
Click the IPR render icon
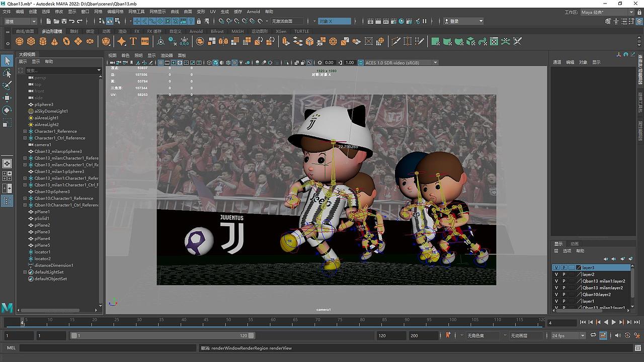(x=386, y=21)
